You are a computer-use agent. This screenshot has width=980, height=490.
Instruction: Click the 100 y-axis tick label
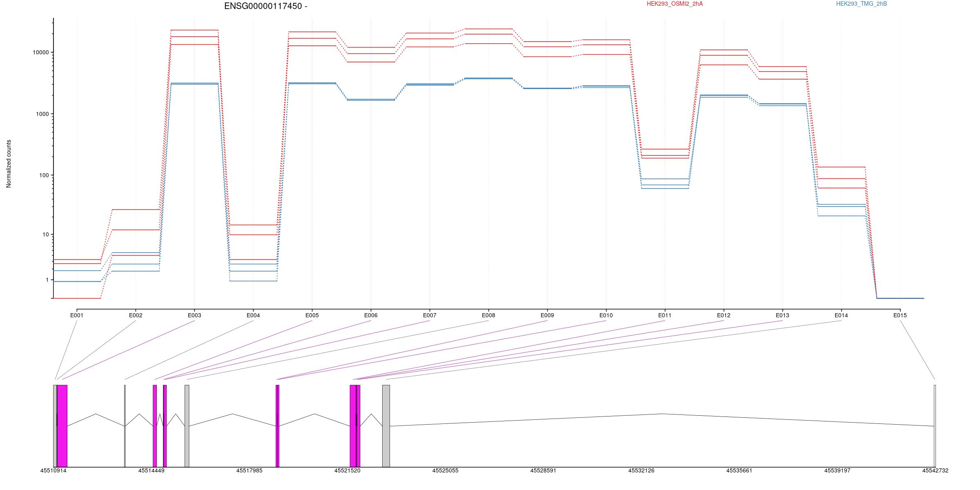click(44, 176)
